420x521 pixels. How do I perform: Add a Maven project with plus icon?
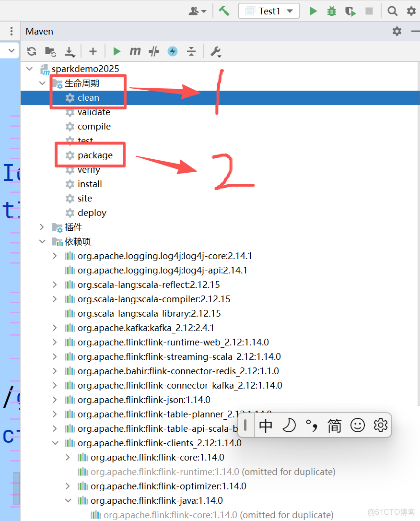[x=93, y=51]
